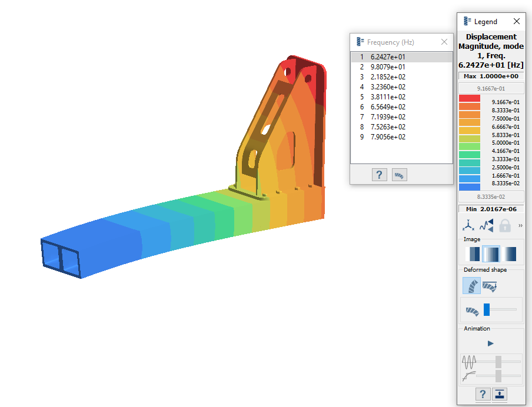Image resolution: width=532 pixels, height=407 pixels.
Task: Click the coordinate system axes icon
Action: click(x=468, y=225)
